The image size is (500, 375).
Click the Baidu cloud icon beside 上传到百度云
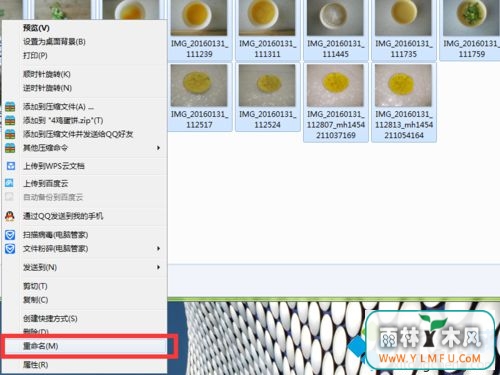pyautogui.click(x=9, y=183)
